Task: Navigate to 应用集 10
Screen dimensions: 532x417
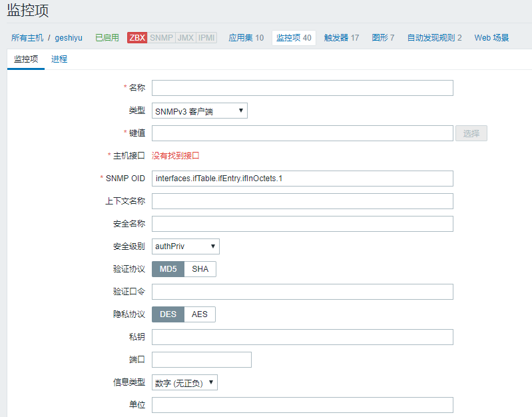Action: click(246, 38)
